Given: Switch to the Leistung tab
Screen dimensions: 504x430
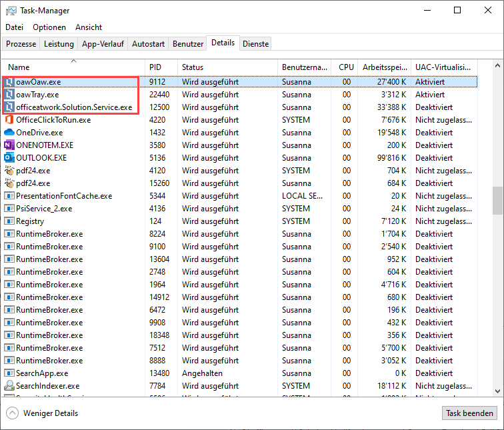Looking at the screenshot, I should [59, 44].
